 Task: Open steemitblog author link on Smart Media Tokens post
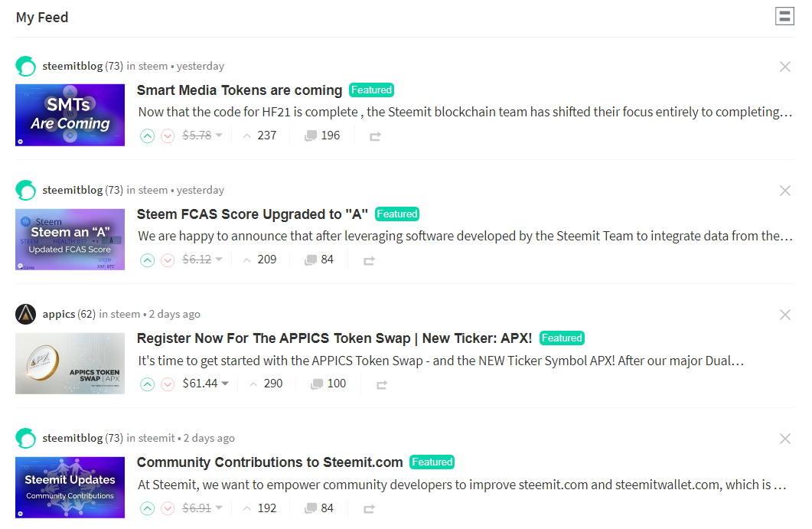73,66
